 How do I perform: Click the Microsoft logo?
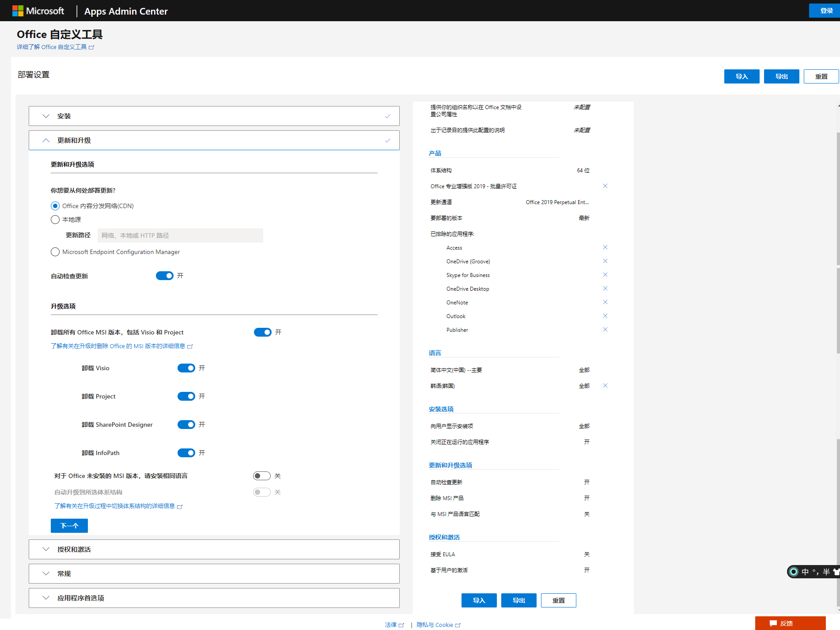click(38, 11)
